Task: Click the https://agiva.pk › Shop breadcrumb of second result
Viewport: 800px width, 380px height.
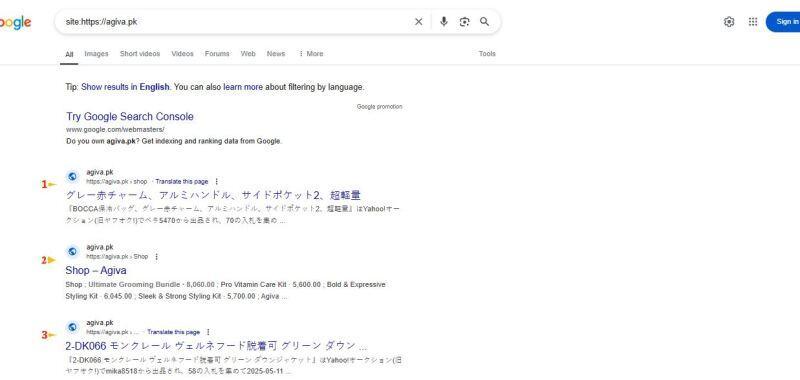Action: [x=117, y=257]
